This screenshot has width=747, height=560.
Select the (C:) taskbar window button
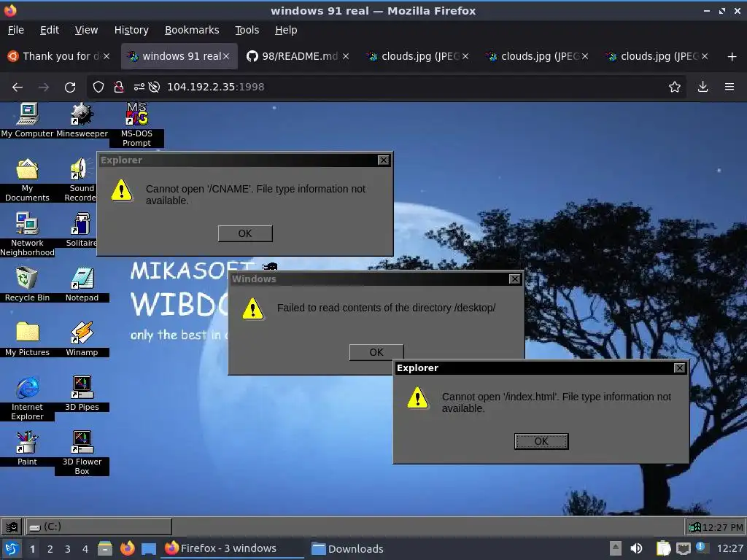98,526
